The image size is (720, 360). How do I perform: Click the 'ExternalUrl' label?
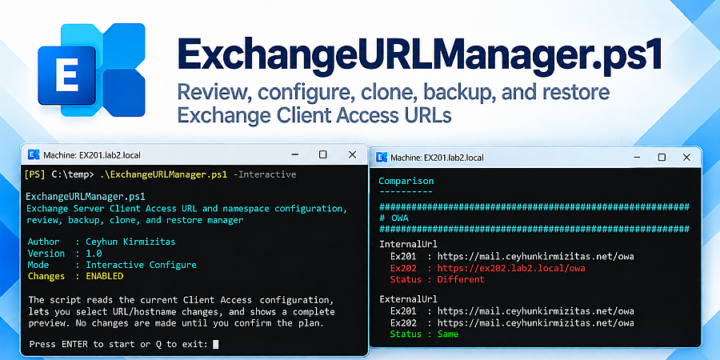click(x=408, y=299)
